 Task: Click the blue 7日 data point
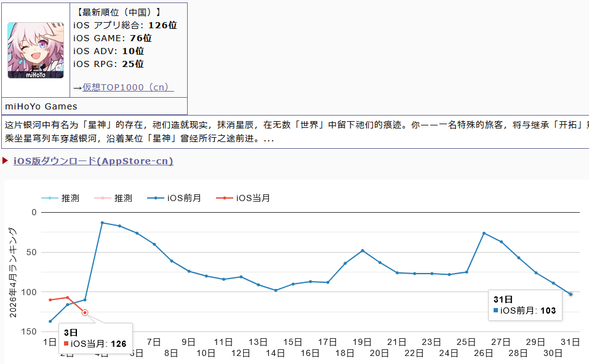[154, 244]
